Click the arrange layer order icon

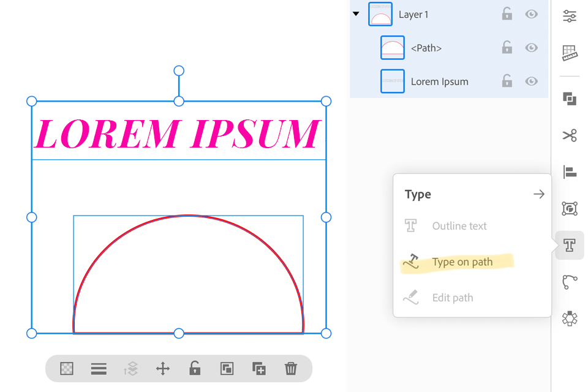coord(131,369)
